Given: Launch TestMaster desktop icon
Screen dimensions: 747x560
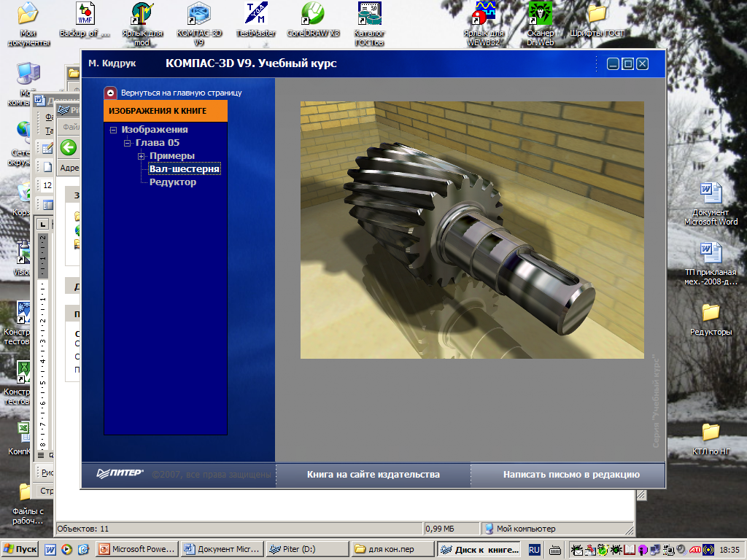Looking at the screenshot, I should click(256, 19).
